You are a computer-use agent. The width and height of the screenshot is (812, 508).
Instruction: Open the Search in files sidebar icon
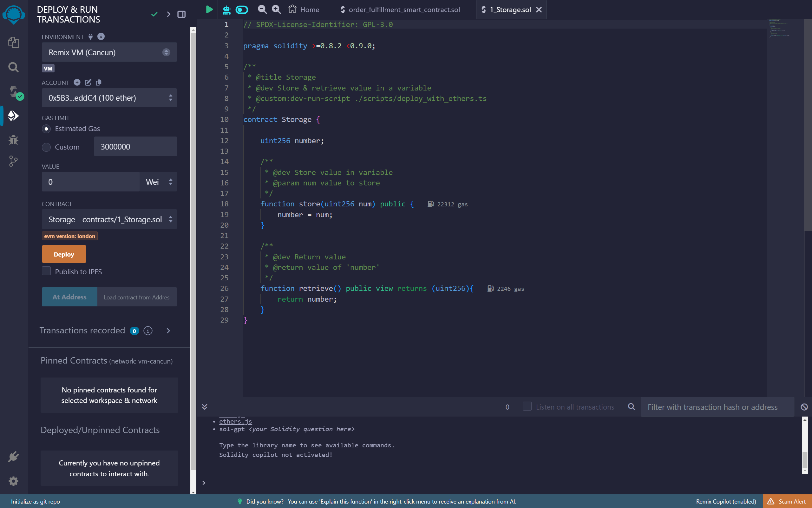(13, 67)
